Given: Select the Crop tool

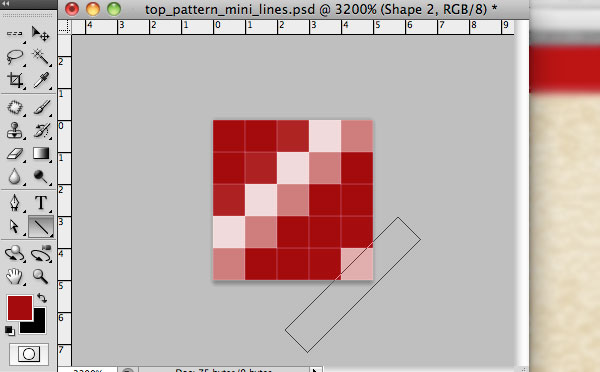Looking at the screenshot, I should pyautogui.click(x=15, y=80).
